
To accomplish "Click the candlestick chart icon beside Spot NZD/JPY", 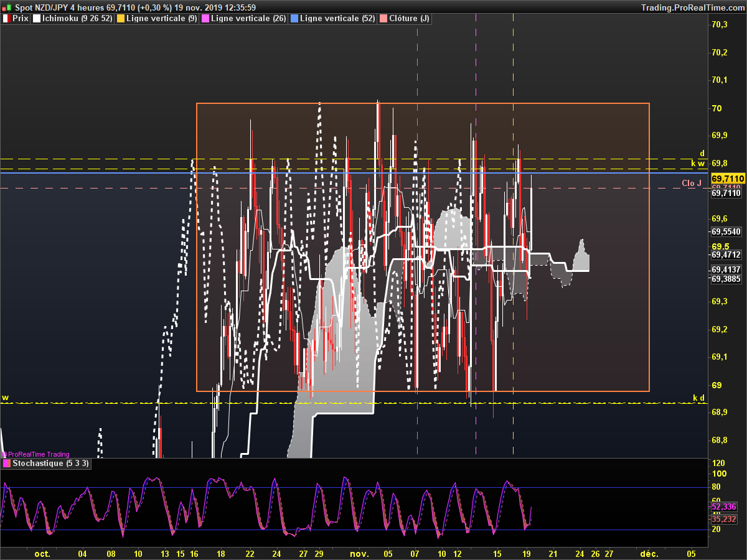I will coord(6,7).
